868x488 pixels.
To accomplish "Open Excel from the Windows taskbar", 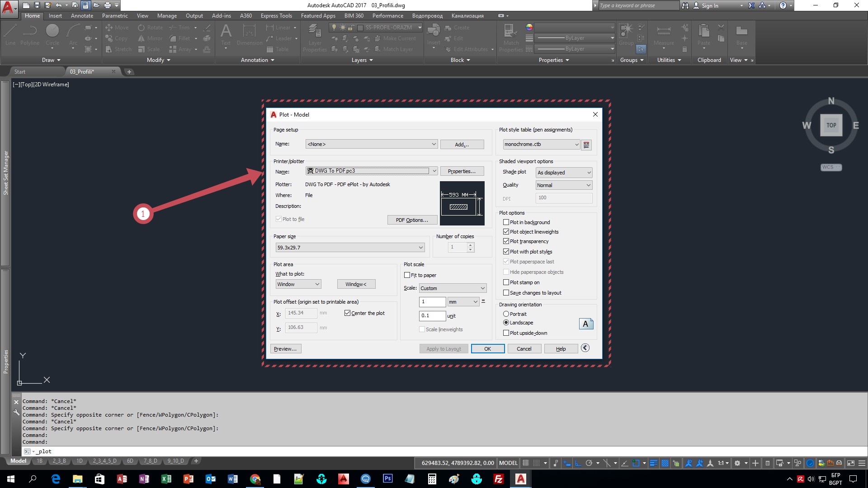I will coord(166,479).
